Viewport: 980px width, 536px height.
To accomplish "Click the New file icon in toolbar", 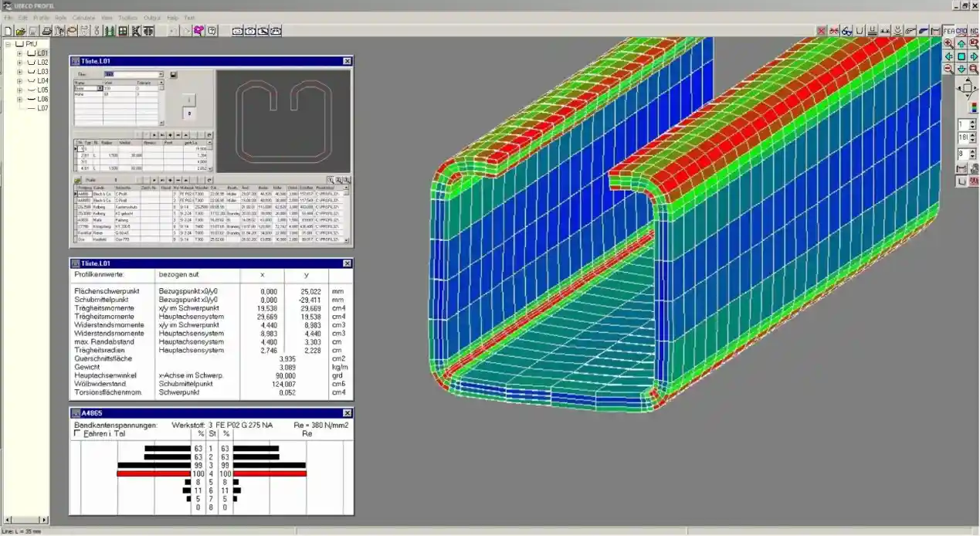I will (x=8, y=31).
